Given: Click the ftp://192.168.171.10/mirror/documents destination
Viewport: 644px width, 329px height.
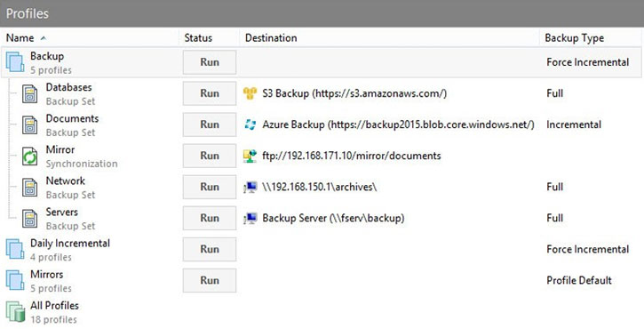Looking at the screenshot, I should [x=352, y=156].
